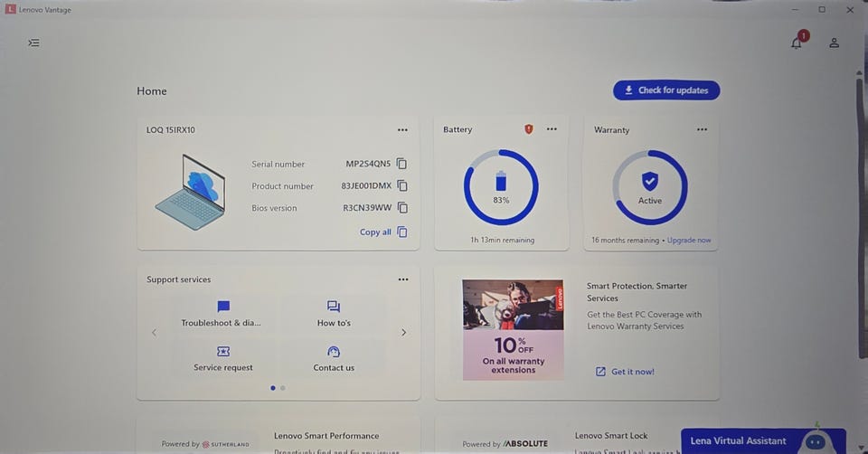Click Lenovo Smart Performance heading
The image size is (868, 454).
(326, 436)
